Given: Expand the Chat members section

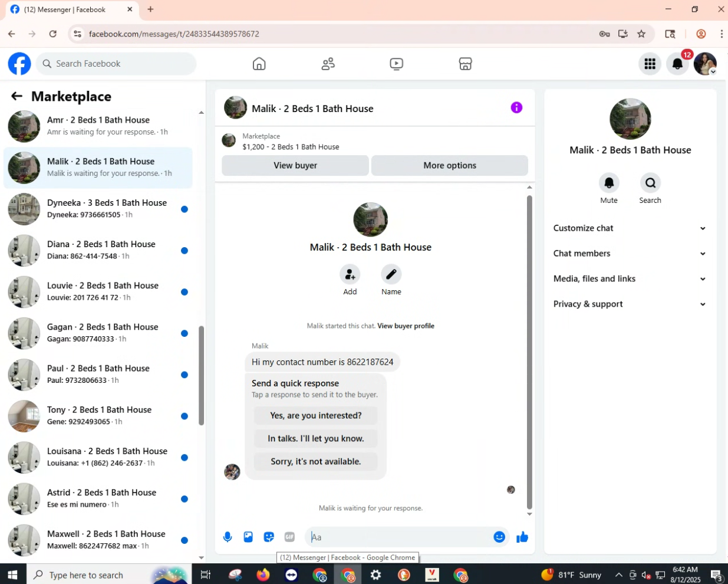Looking at the screenshot, I should (x=630, y=254).
